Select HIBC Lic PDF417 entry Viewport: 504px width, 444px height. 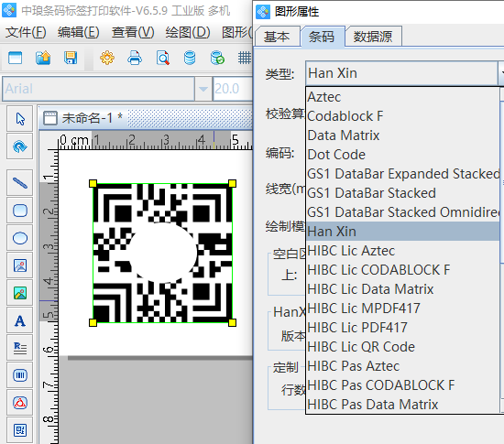(402, 328)
